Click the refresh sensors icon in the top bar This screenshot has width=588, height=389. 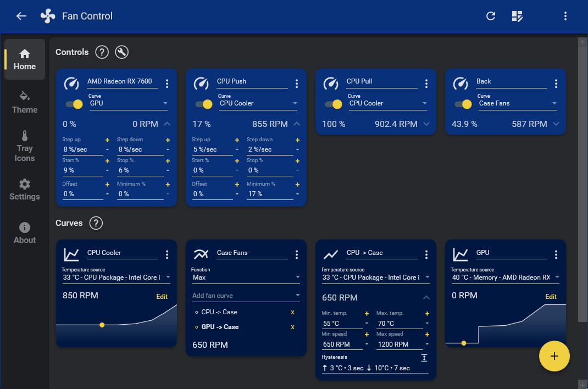coord(491,16)
